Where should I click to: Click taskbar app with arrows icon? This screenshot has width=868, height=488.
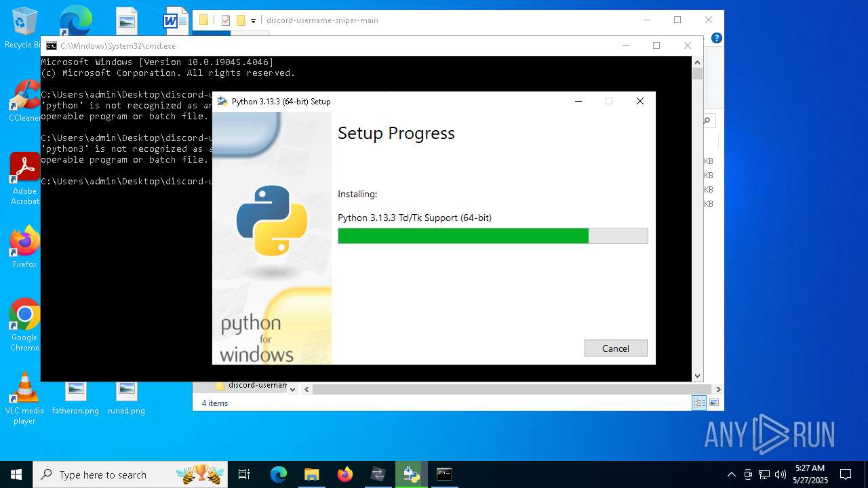pos(378,474)
